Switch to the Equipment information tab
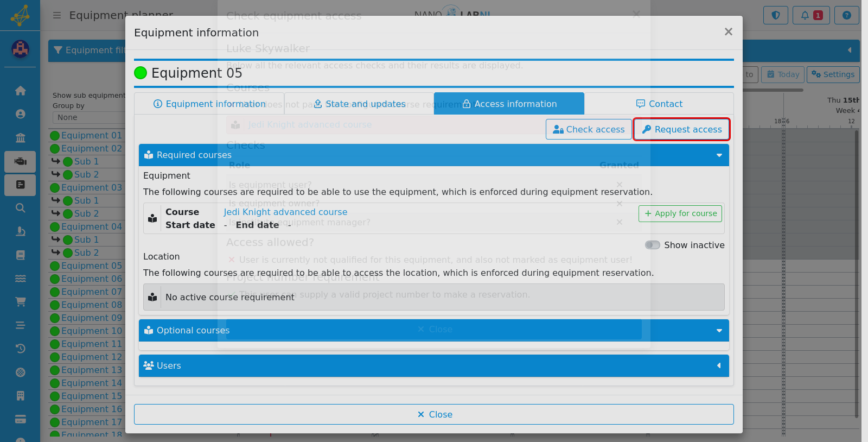This screenshot has height=442, width=868. pyautogui.click(x=209, y=104)
